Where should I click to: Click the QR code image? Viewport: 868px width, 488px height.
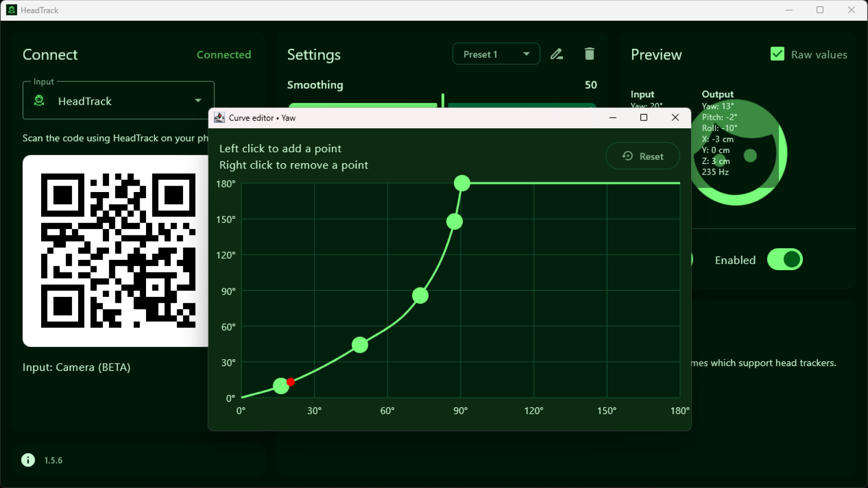click(x=116, y=251)
